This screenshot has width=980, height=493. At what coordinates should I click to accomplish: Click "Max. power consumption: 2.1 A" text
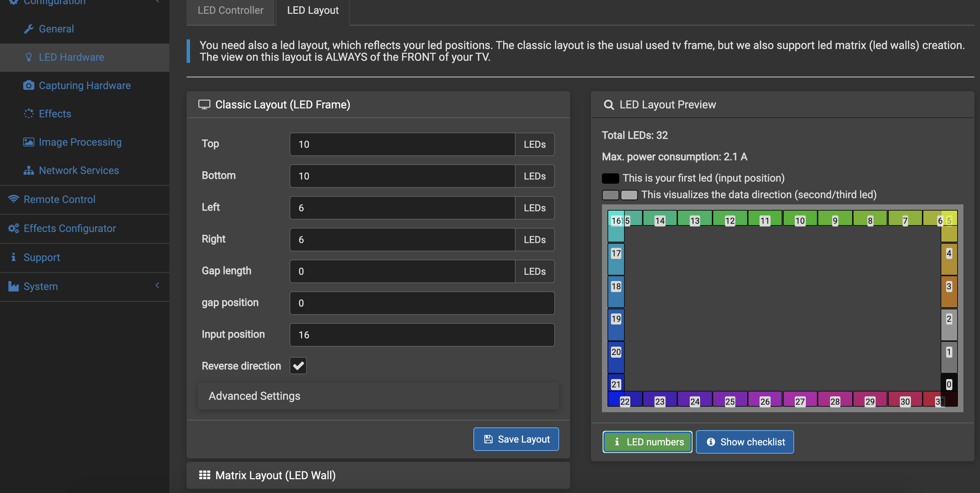coord(675,157)
